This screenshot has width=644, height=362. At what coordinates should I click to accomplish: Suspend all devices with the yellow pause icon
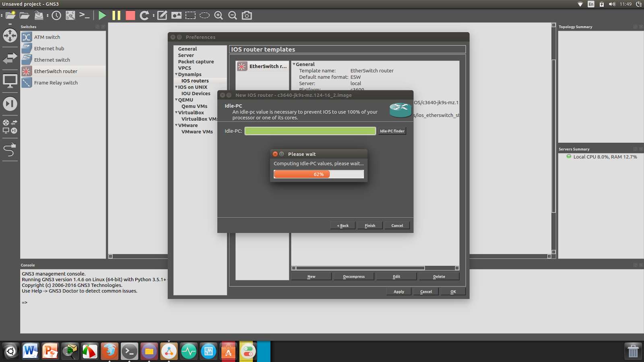coord(116,15)
